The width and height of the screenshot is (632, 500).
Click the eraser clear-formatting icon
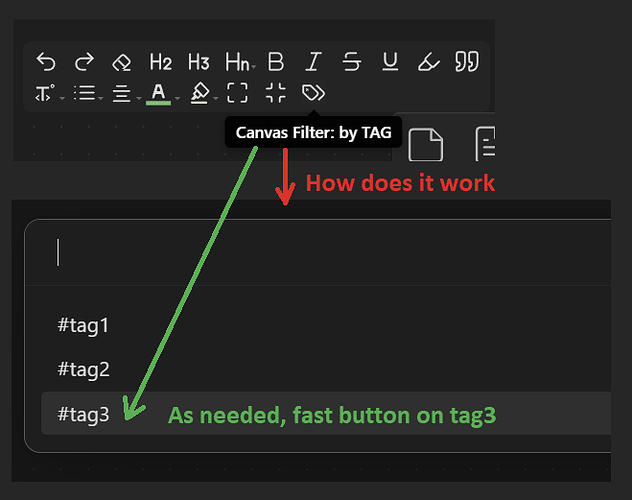pos(122,62)
